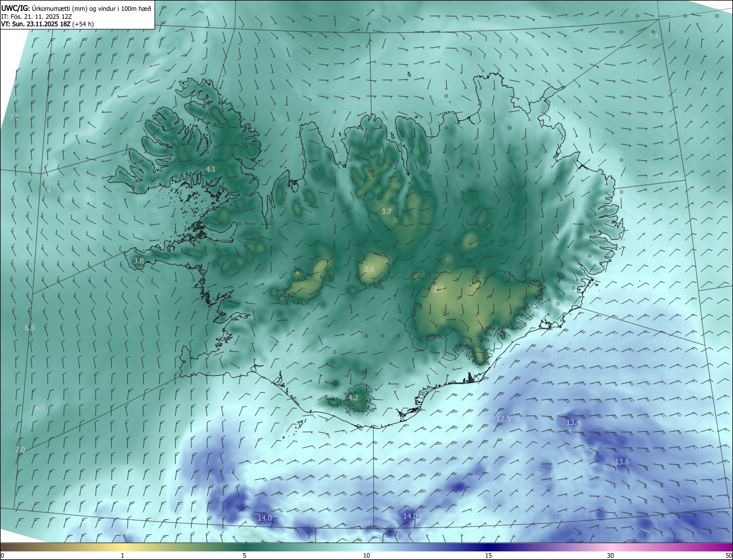Click the 7.0 value label
This screenshot has width=733, height=560.
click(x=20, y=449)
